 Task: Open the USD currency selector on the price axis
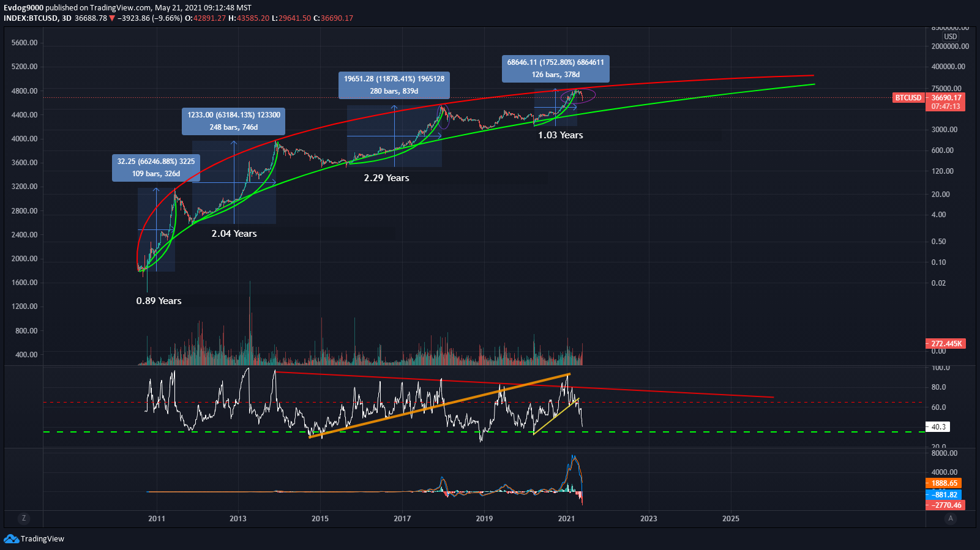point(950,37)
